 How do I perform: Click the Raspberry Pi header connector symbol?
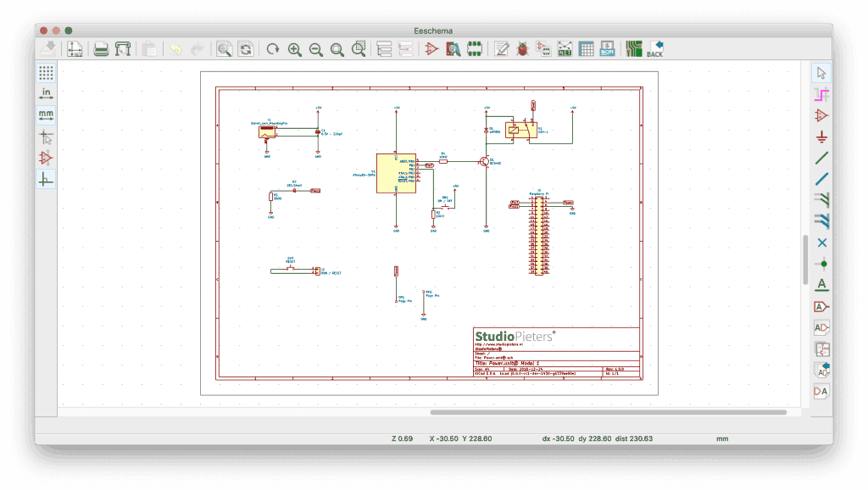pyautogui.click(x=538, y=237)
